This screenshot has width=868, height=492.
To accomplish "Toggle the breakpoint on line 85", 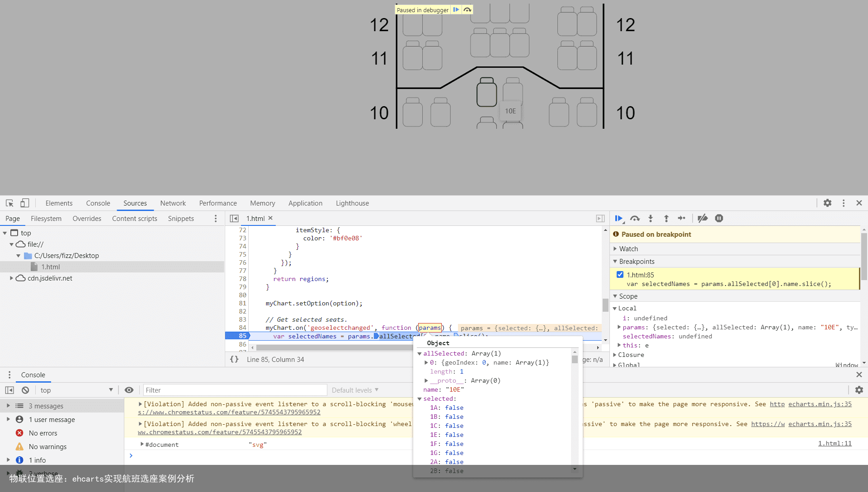I will pyautogui.click(x=241, y=335).
